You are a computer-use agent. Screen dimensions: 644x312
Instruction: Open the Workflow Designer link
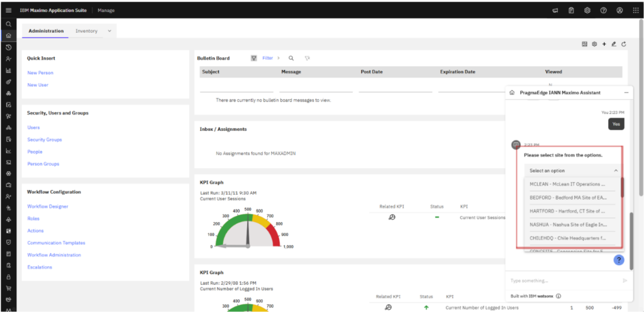click(x=48, y=206)
